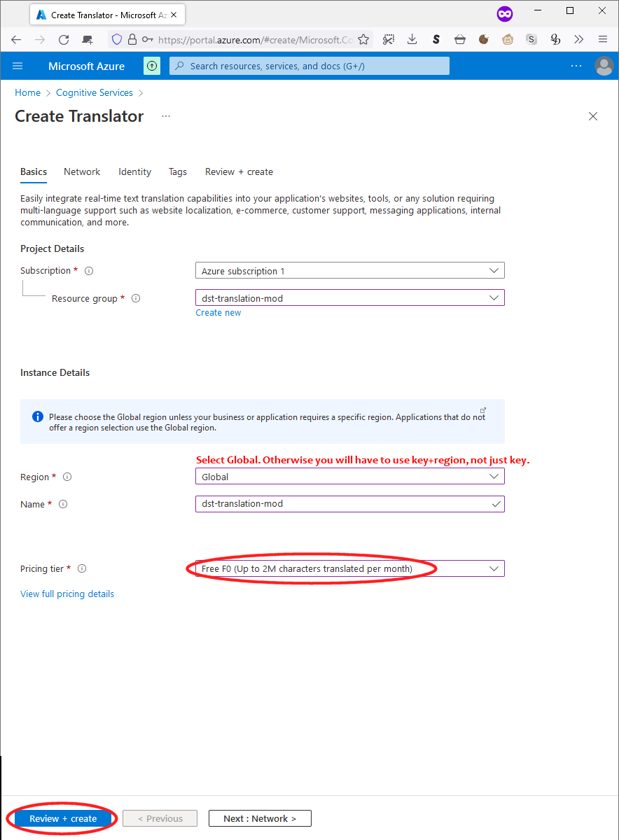Open the Firefox application menu
The image size is (619, 840).
(x=602, y=40)
